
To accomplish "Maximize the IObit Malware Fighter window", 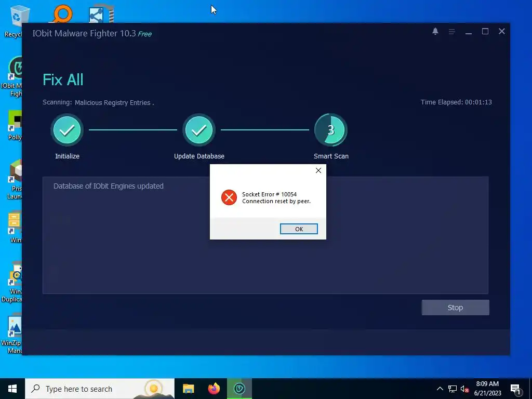I will 485,31.
